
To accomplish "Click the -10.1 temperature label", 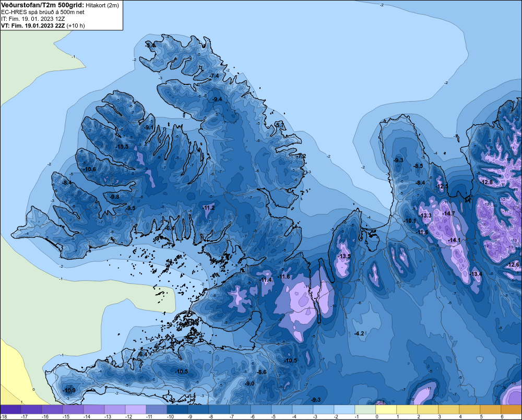I will tap(410, 221).
